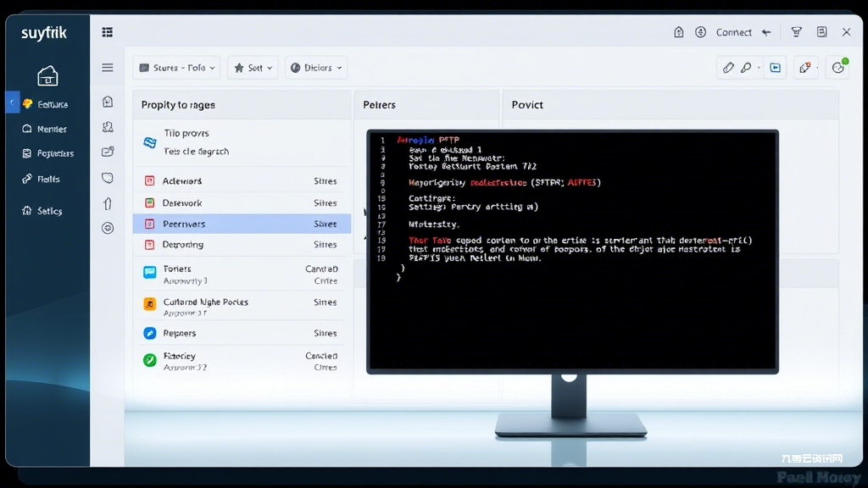Select the Desework row
Viewport: 868px width, 488px height.
[x=242, y=203]
